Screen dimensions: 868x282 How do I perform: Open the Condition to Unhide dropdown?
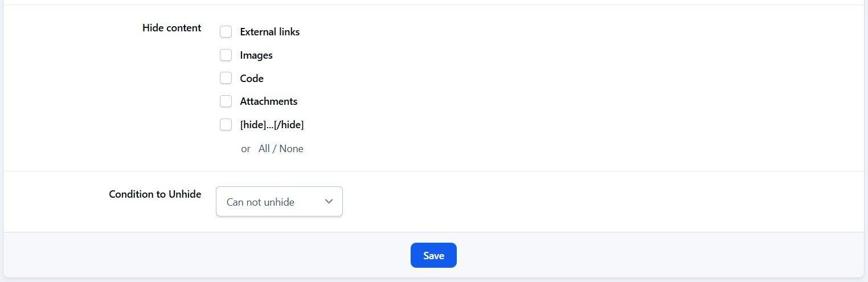click(279, 202)
